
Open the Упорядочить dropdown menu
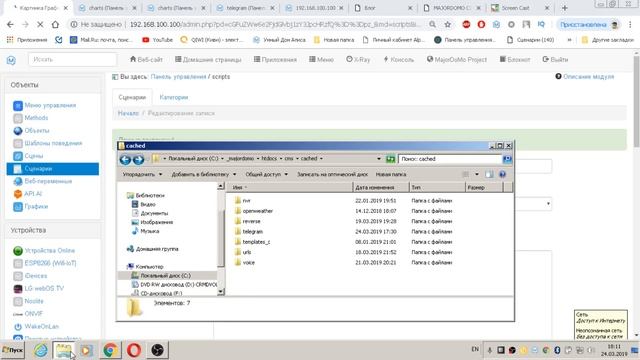[x=142, y=174]
